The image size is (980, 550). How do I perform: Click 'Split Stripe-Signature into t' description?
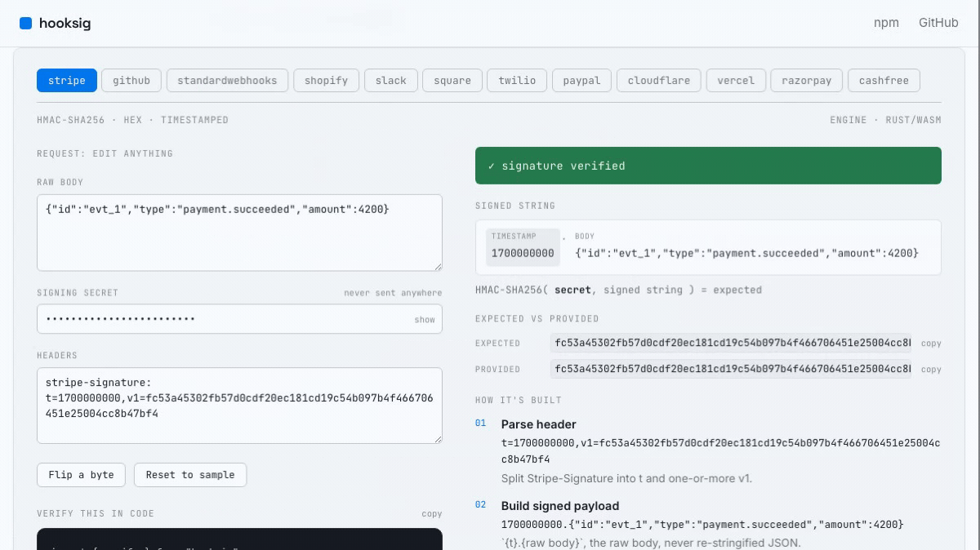[x=626, y=478]
